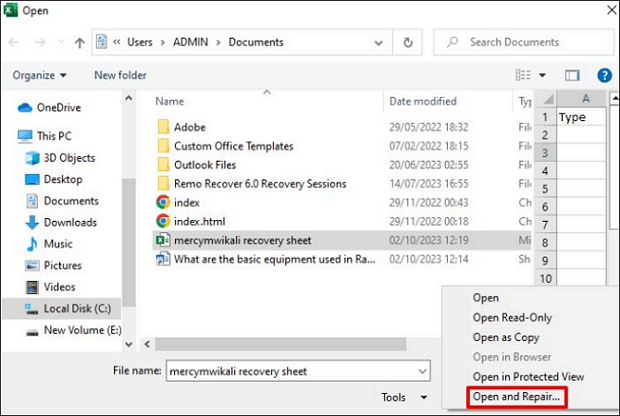Click the Help question mark icon
Image resolution: width=620 pixels, height=416 pixels.
604,75
